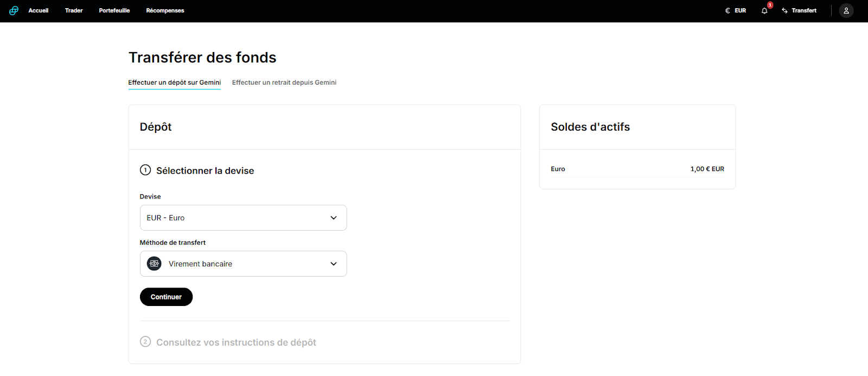868x376 pixels.
Task: Open the Portefeuille page
Action: [x=114, y=10]
